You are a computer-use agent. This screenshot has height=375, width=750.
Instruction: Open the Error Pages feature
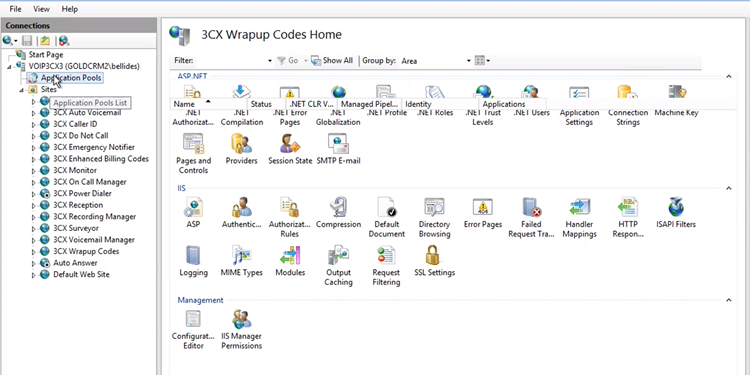pos(483,213)
